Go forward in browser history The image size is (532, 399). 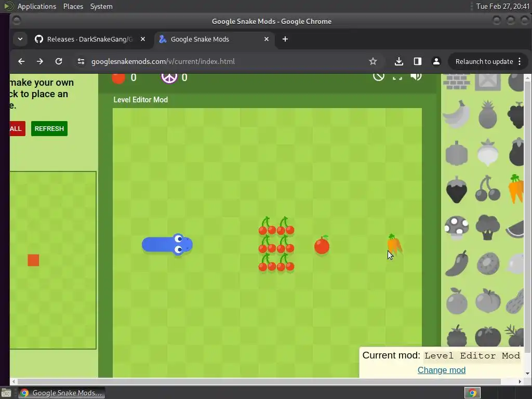pyautogui.click(x=40, y=61)
